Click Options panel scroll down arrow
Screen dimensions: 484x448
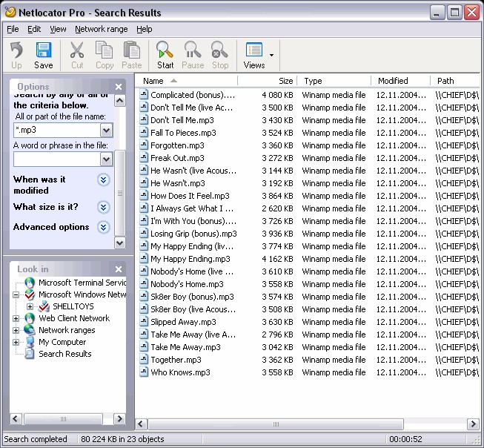[120, 243]
